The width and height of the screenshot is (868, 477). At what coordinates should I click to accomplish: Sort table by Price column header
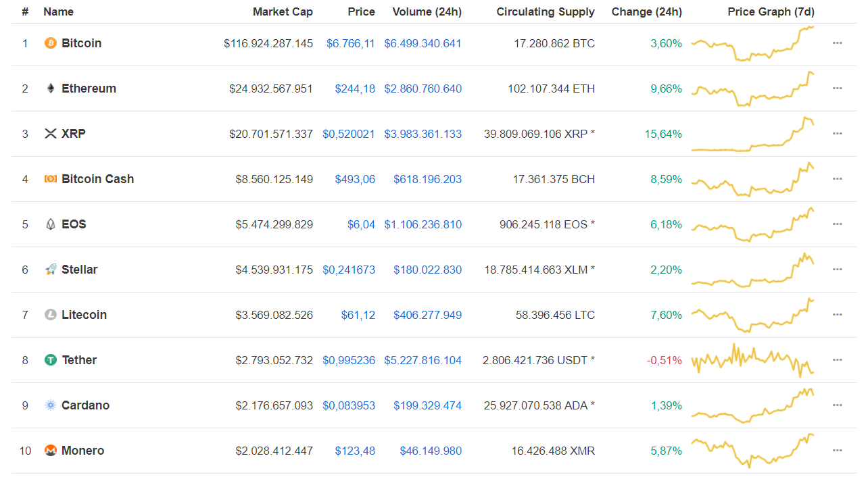(x=362, y=11)
